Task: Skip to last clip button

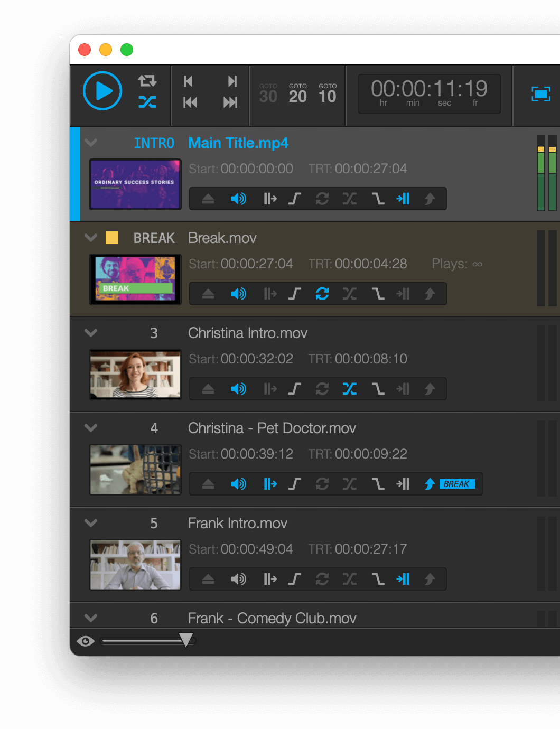Action: [x=230, y=102]
